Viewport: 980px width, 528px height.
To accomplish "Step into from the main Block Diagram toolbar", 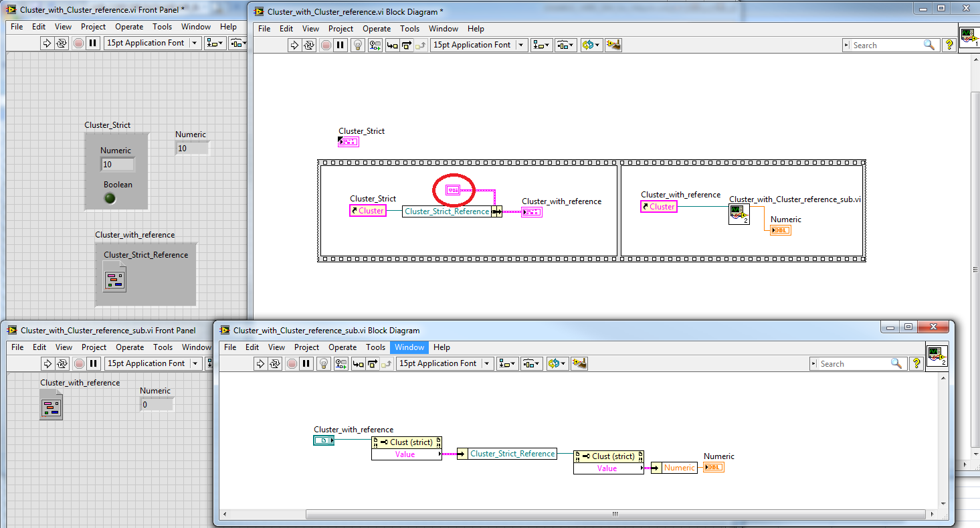I will tap(393, 45).
